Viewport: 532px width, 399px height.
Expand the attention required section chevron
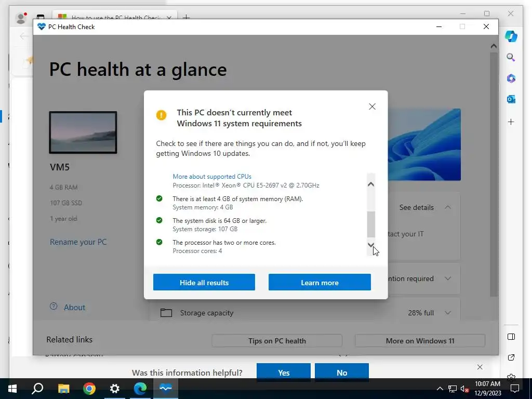(x=448, y=278)
